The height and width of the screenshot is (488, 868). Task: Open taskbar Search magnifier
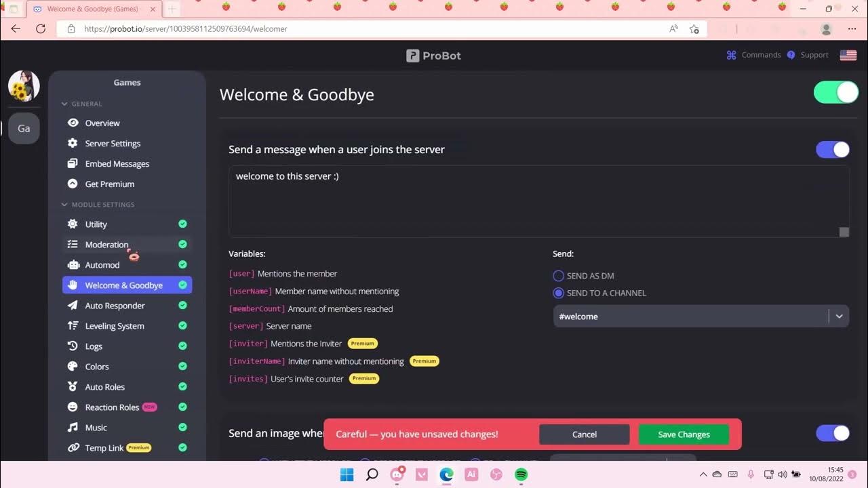[x=372, y=474]
